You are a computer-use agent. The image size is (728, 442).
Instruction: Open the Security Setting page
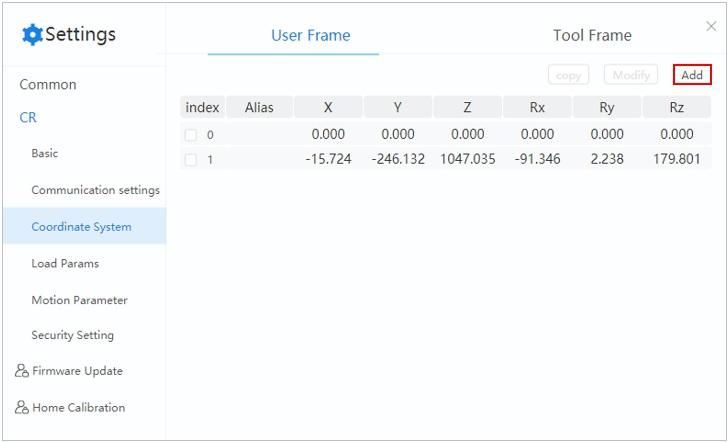pyautogui.click(x=72, y=335)
